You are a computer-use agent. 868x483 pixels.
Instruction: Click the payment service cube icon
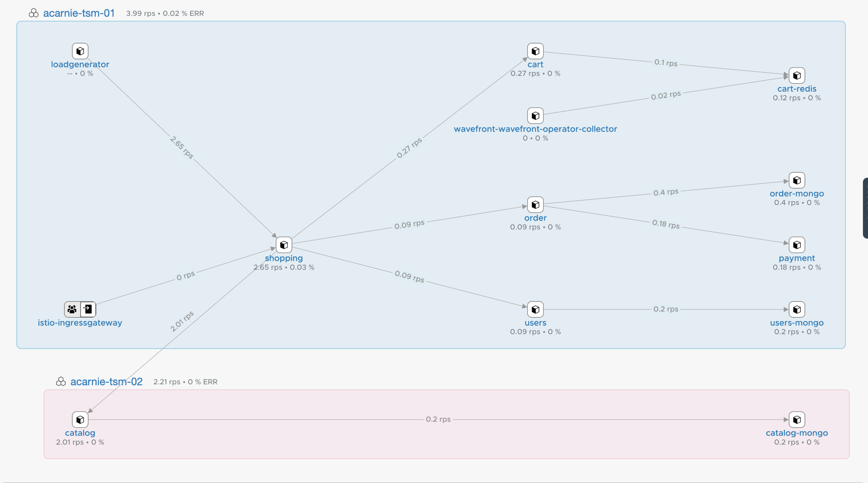[x=797, y=245]
